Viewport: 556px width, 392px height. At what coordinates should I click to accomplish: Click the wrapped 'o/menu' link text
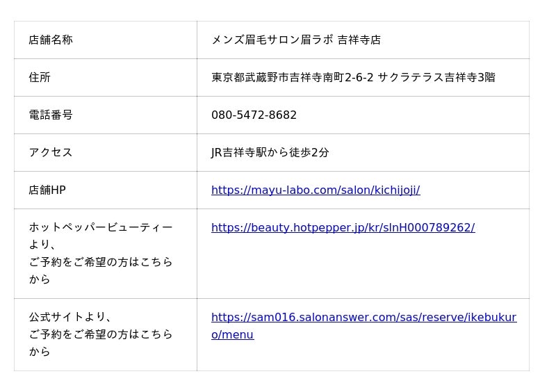[232, 334]
